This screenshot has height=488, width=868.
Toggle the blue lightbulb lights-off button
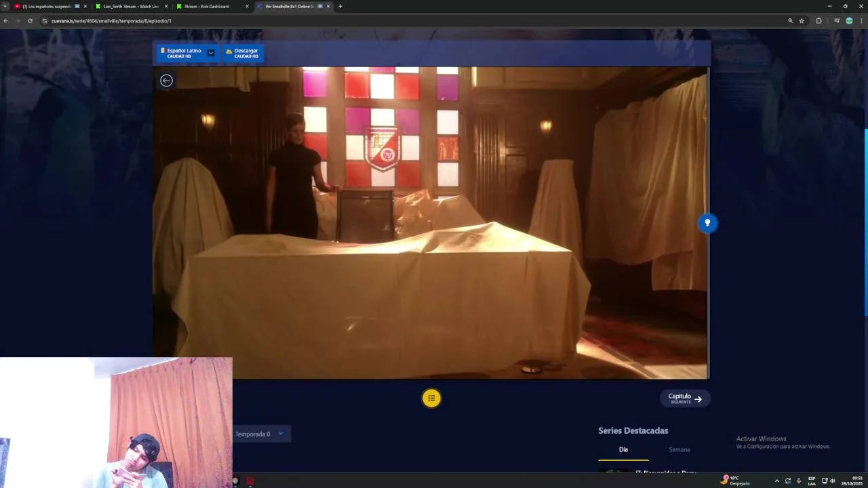(x=707, y=223)
